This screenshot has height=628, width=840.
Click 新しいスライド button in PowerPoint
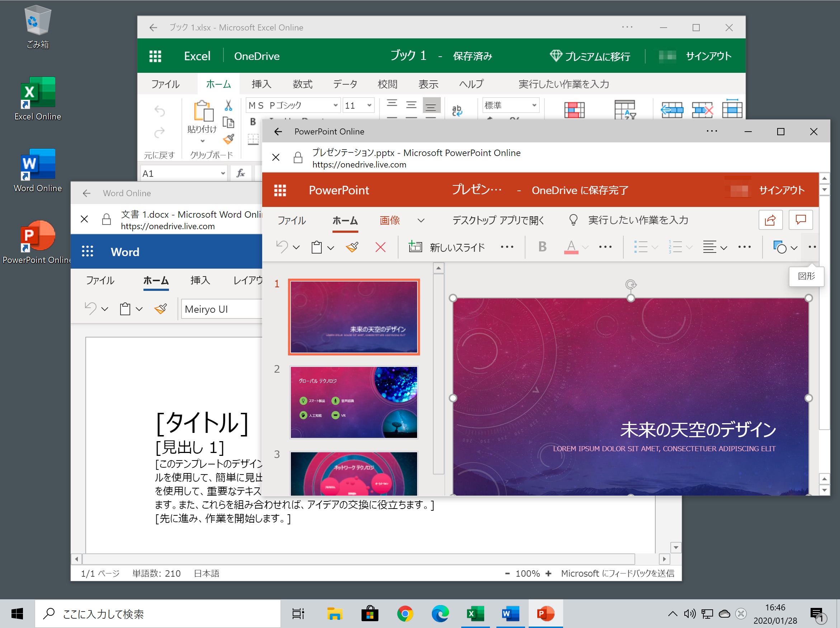point(447,247)
